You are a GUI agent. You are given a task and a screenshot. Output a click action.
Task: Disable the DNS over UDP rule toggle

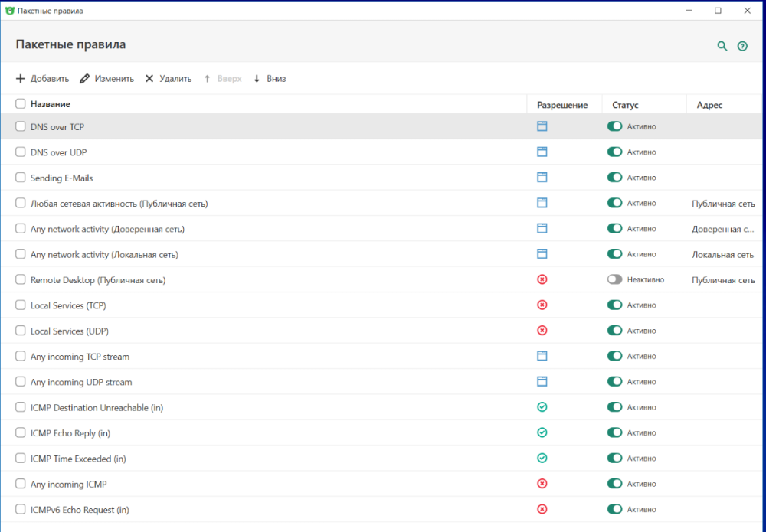tap(614, 152)
